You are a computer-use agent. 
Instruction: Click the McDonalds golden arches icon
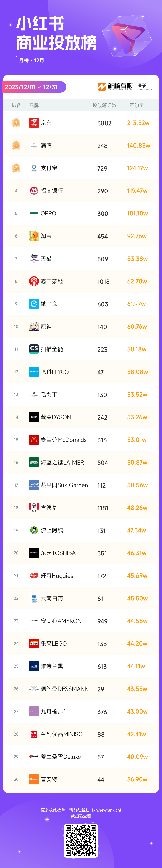pyautogui.click(x=34, y=440)
